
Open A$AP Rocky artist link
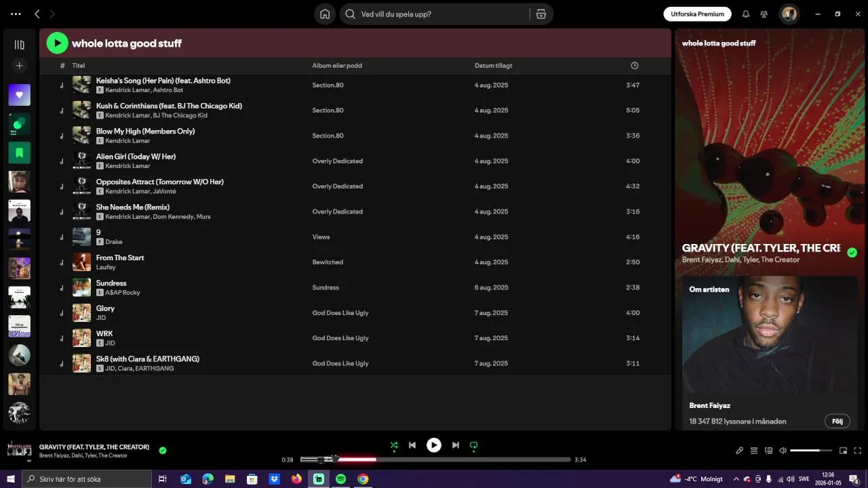123,293
